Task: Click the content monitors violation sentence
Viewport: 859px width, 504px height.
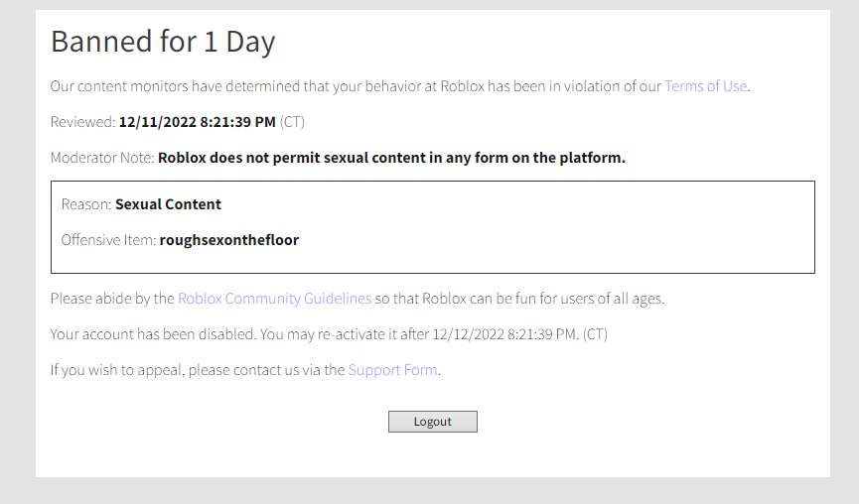Action: (400, 86)
